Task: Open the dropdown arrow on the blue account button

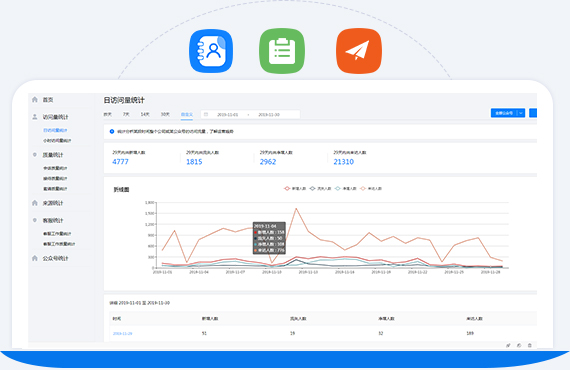Action: tap(521, 113)
